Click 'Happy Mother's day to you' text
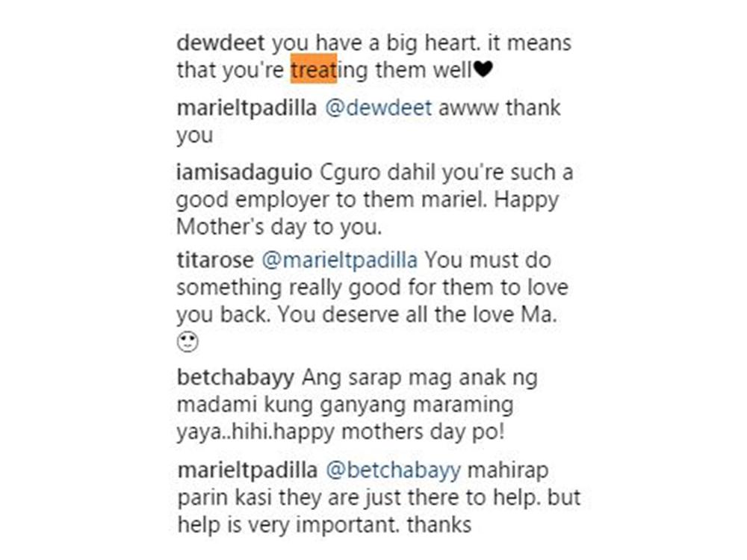The height and width of the screenshot is (560, 747). [368, 213]
